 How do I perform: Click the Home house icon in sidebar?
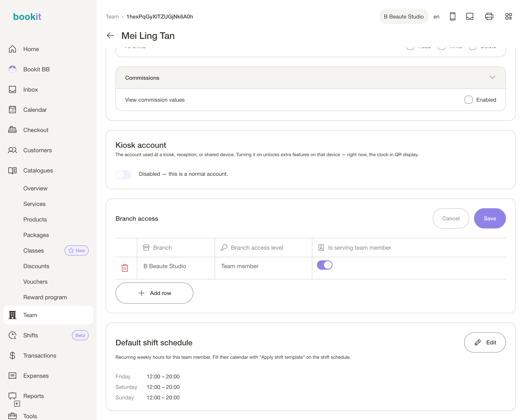coord(12,49)
